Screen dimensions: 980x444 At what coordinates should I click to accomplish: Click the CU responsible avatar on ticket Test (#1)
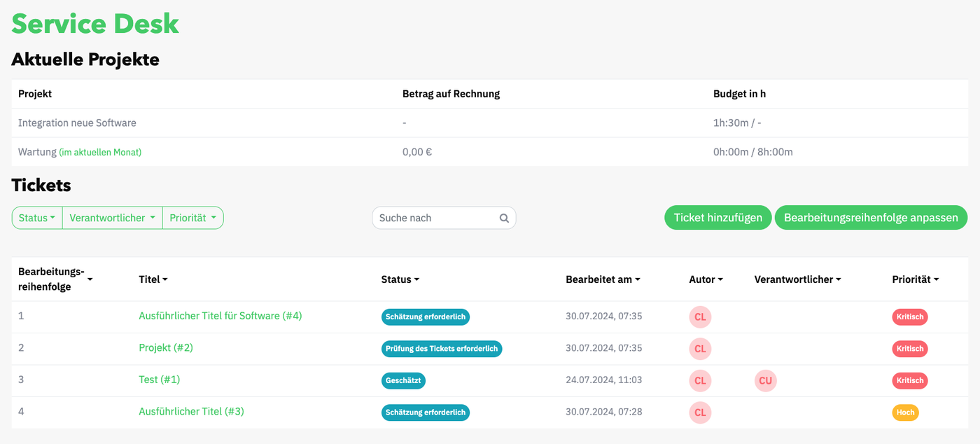(x=765, y=380)
